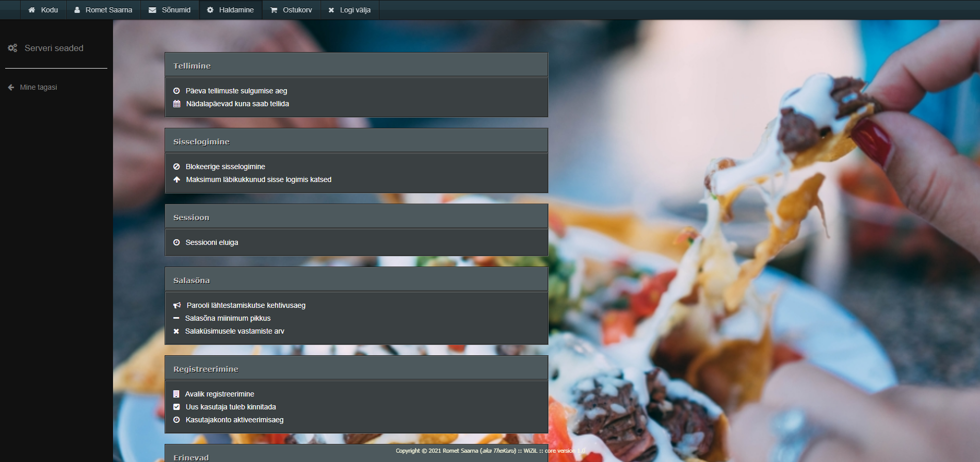Click the calendar icon next to Nädalapäevad kuna saab tellida

point(176,104)
